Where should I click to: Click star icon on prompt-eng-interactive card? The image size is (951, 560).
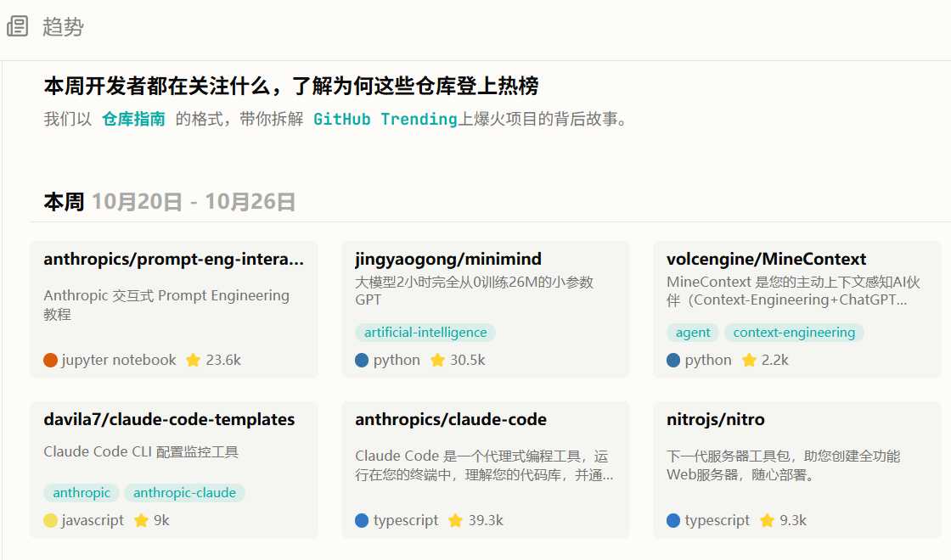[193, 360]
